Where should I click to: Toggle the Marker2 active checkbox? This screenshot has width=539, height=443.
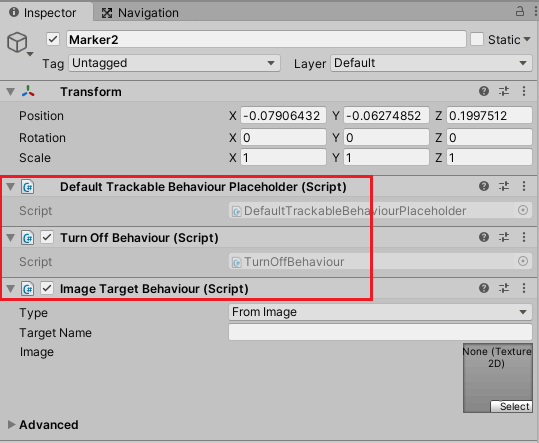point(53,39)
